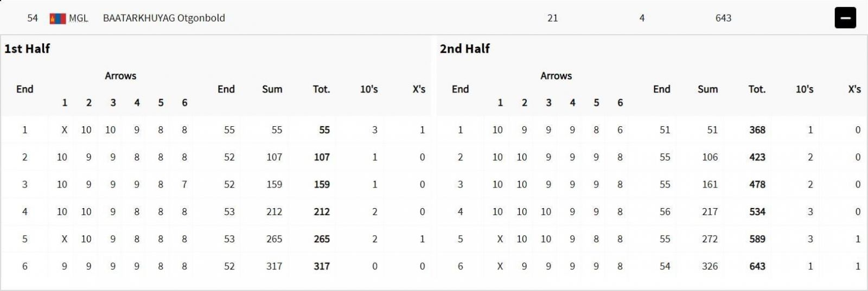Click the Arrows header in 1st Half

pyautogui.click(x=120, y=76)
